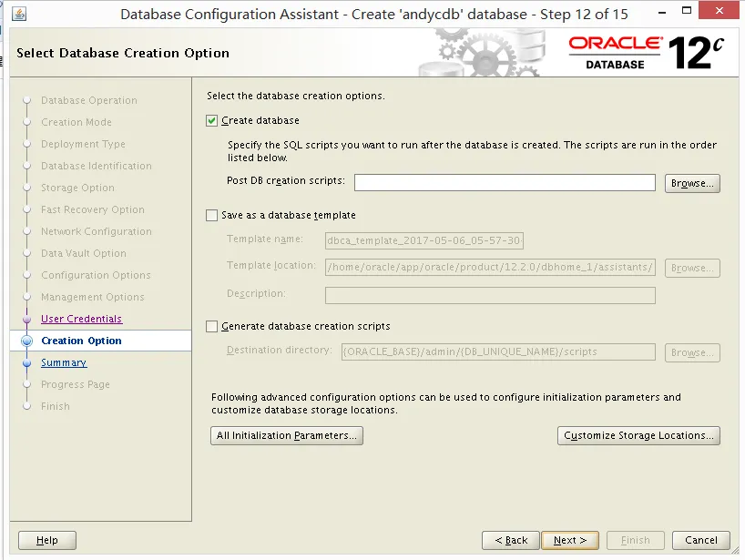
Task: Click the Database Operation step
Action: (x=89, y=100)
